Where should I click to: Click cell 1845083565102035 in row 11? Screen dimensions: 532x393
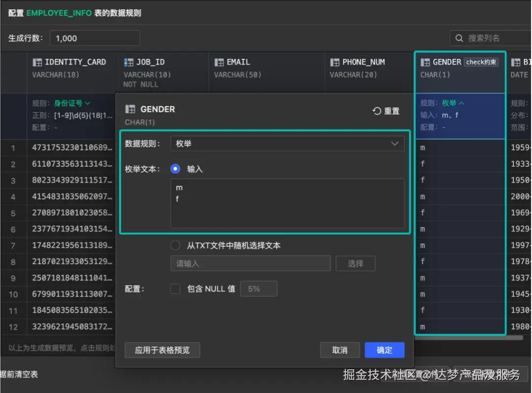72,310
